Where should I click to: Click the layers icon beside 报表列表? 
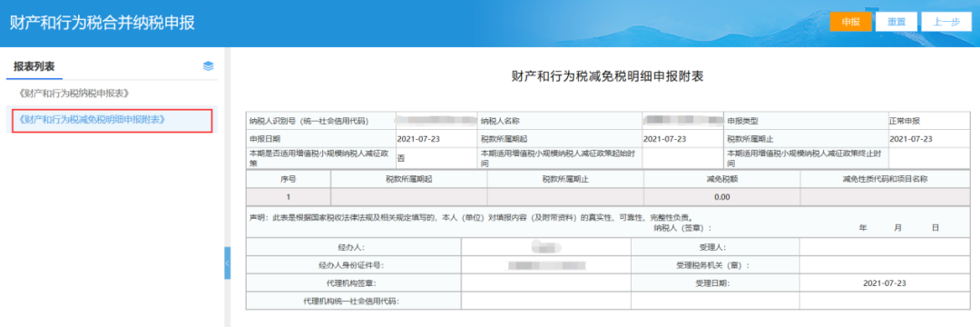pos(209,66)
